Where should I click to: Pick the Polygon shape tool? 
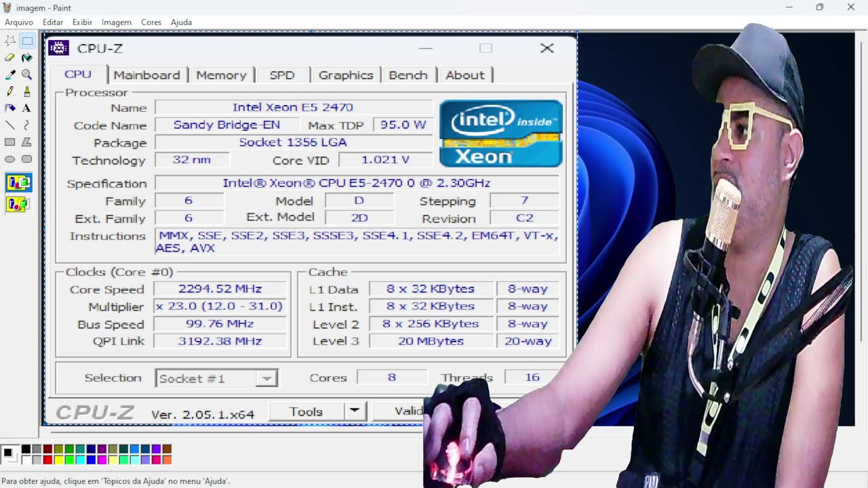[27, 142]
